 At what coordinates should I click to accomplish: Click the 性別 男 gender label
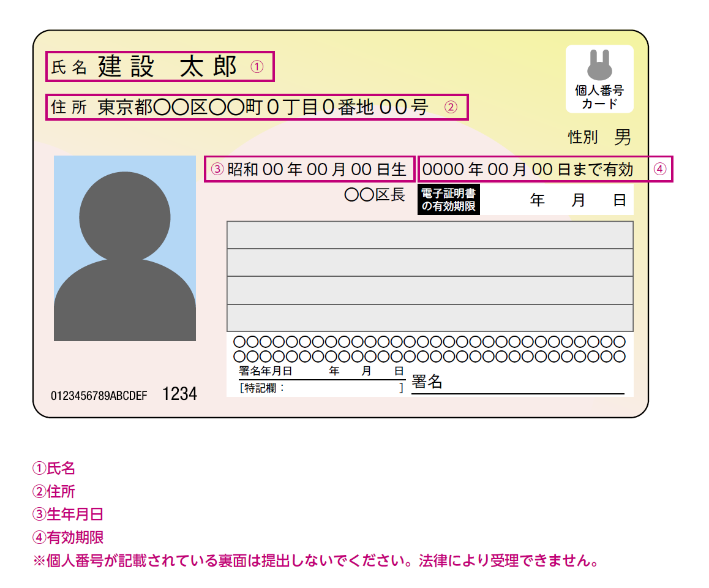pos(599,137)
